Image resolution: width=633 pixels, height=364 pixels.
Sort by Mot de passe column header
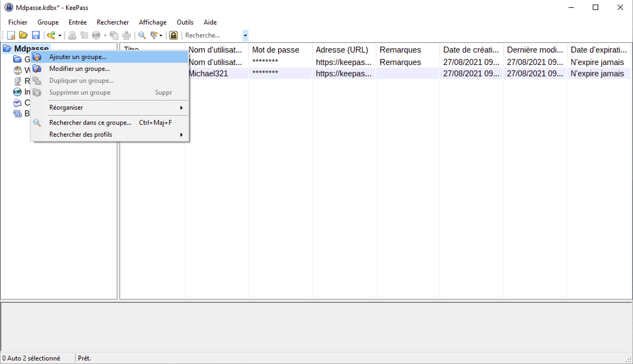(280, 50)
